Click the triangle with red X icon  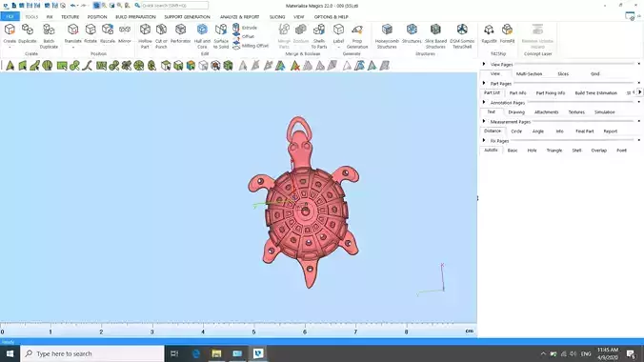pos(295,66)
